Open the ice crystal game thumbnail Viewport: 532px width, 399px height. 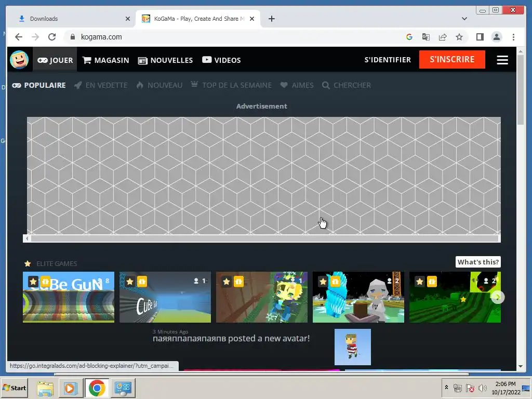(x=358, y=297)
